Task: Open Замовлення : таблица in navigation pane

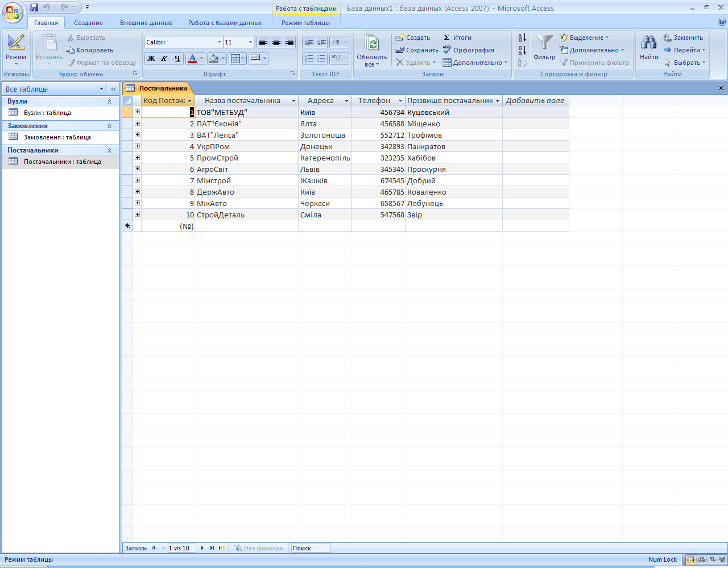Action: tap(57, 137)
